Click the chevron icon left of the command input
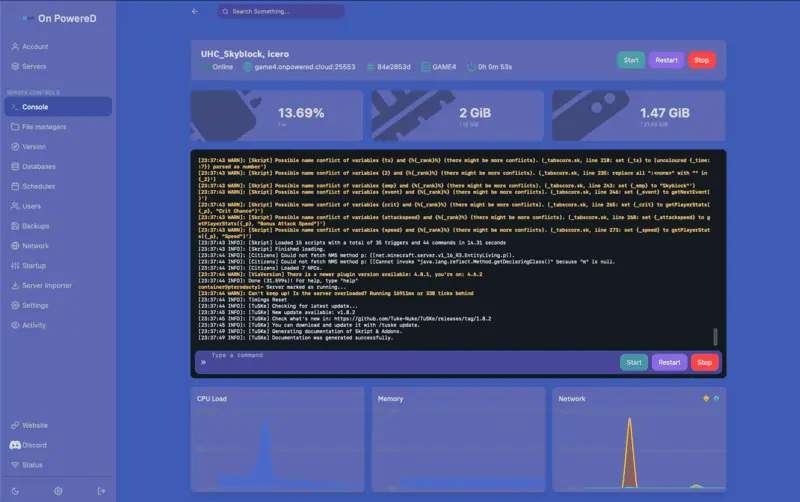Viewport: 800px width, 502px height. tap(203, 362)
